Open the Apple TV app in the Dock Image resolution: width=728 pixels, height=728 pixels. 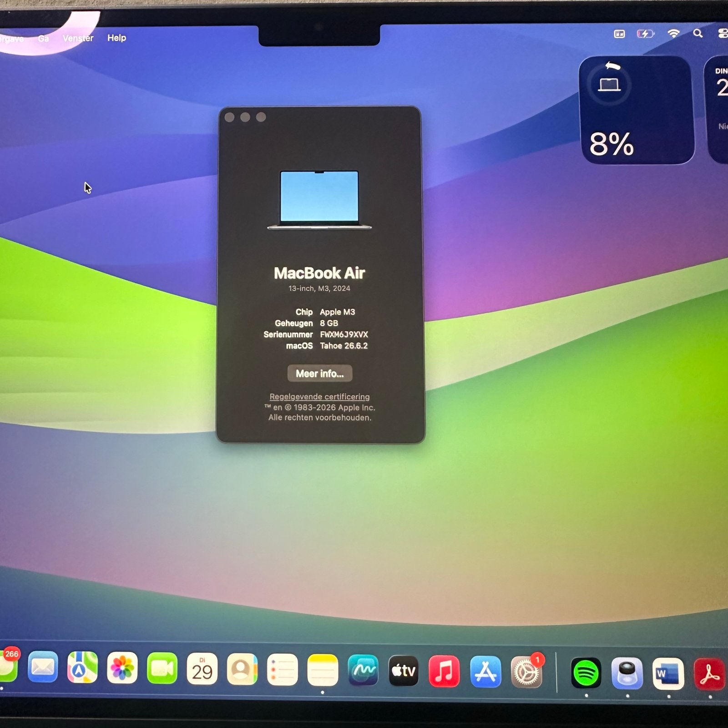pos(404,670)
